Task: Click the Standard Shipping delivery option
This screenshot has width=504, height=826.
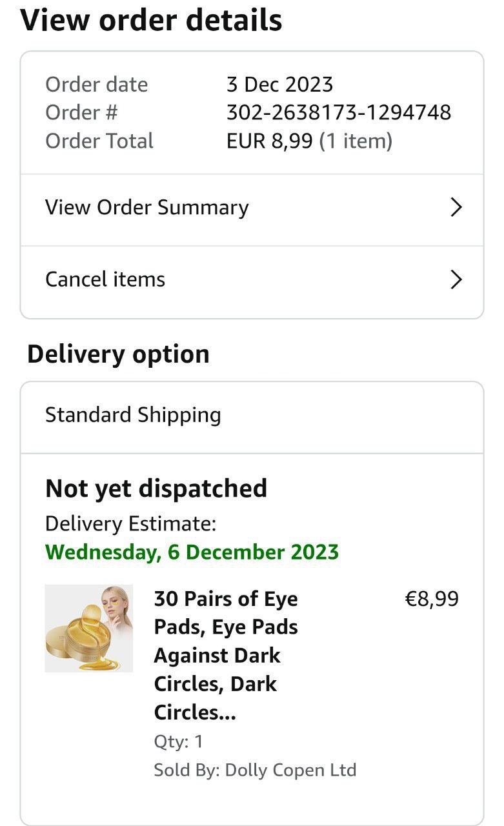Action: coord(133,415)
